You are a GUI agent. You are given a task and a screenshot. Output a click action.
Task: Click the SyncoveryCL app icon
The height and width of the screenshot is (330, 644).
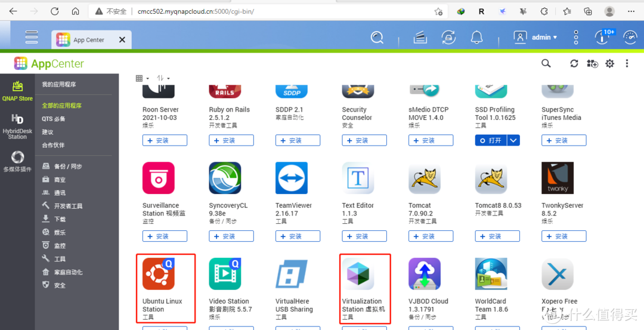225,178
